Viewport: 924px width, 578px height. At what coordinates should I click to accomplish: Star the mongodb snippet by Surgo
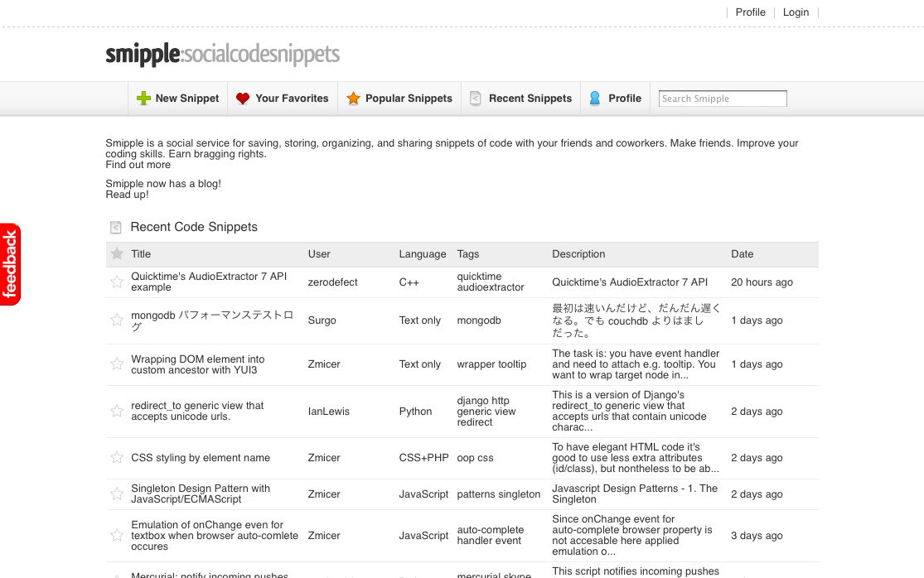pos(117,320)
